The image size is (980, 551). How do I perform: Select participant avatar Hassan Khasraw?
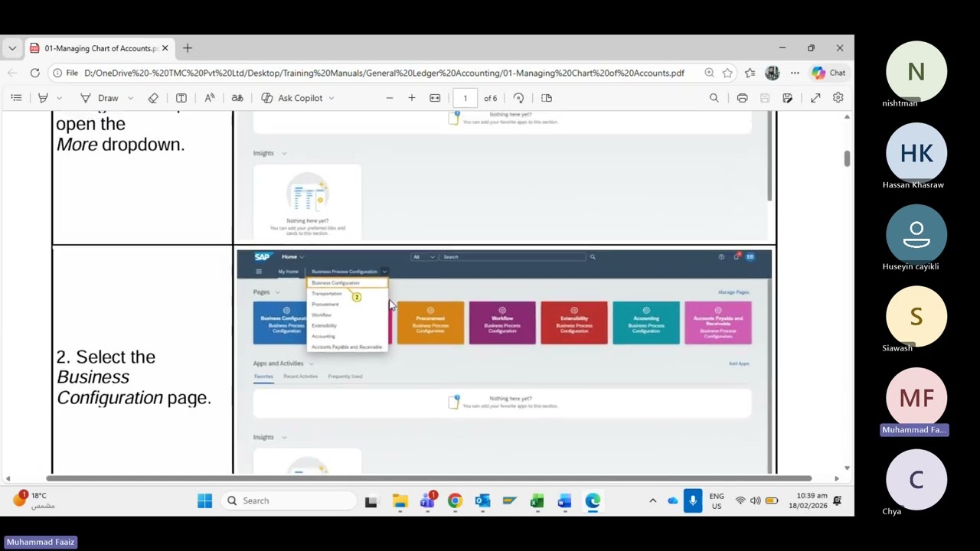coord(916,153)
